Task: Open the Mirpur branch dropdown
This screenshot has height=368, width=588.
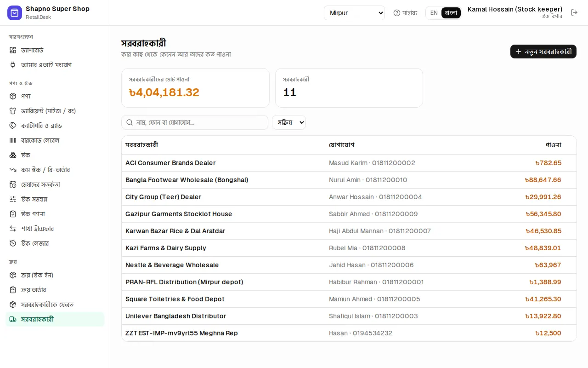Action: pos(354,13)
